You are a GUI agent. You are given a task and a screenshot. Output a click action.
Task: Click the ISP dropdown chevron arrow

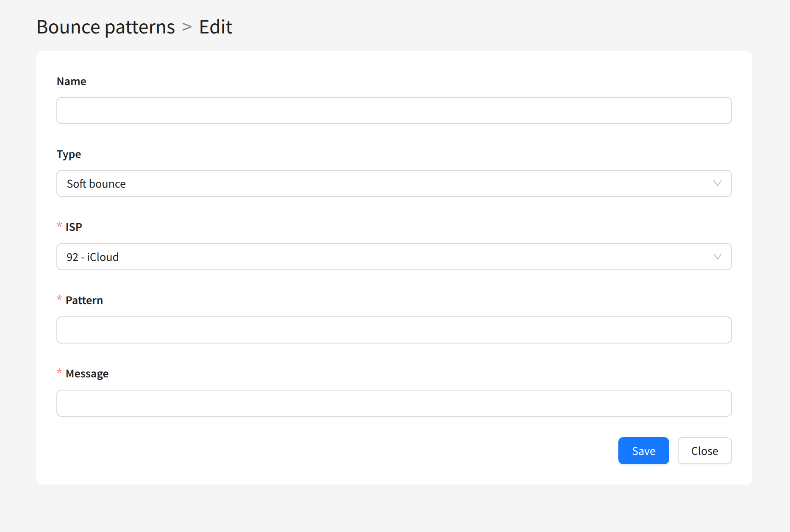pyautogui.click(x=717, y=257)
